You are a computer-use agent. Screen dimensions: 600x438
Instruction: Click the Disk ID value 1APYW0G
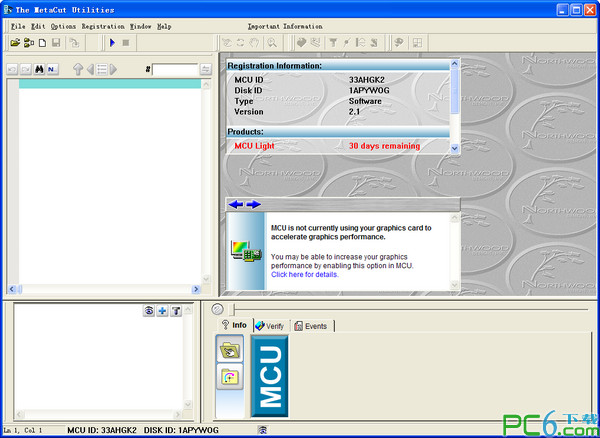click(369, 91)
